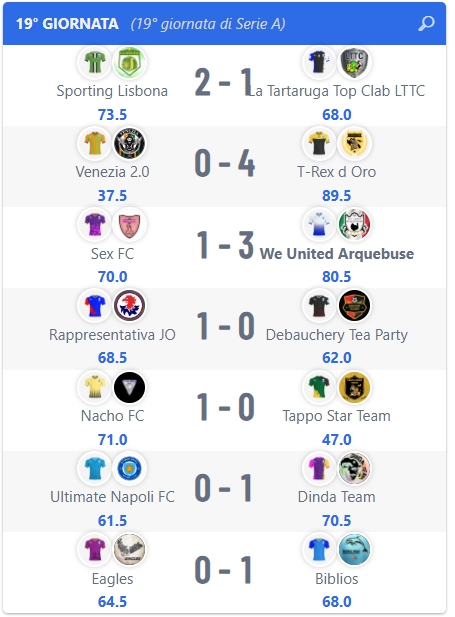Open Eagles team name link
Screen dimensions: 455x617
pyautogui.click(x=113, y=579)
